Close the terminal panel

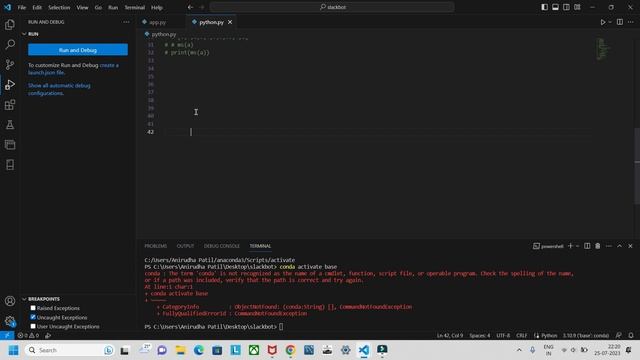[631, 246]
